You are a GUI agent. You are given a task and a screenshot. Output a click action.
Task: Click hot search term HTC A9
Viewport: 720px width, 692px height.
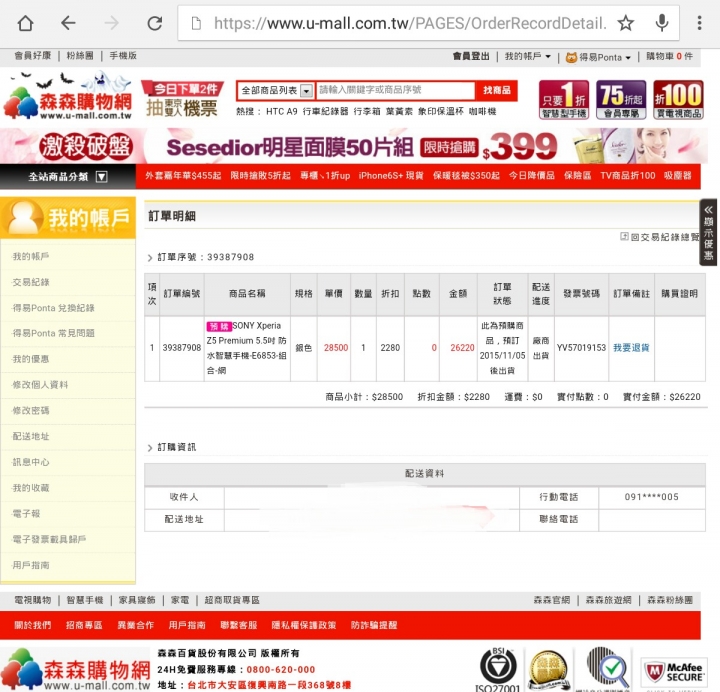(281, 111)
